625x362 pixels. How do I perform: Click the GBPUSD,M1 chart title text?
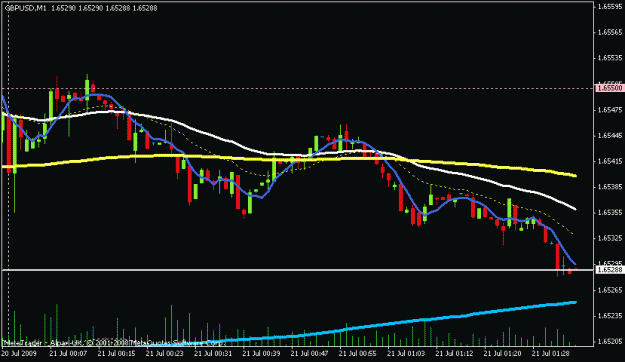pyautogui.click(x=26, y=8)
